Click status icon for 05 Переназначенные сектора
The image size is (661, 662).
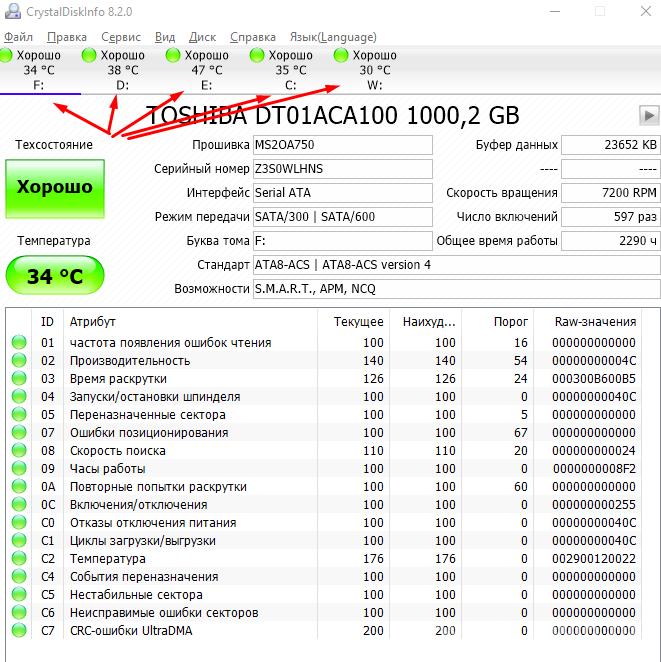click(x=19, y=415)
